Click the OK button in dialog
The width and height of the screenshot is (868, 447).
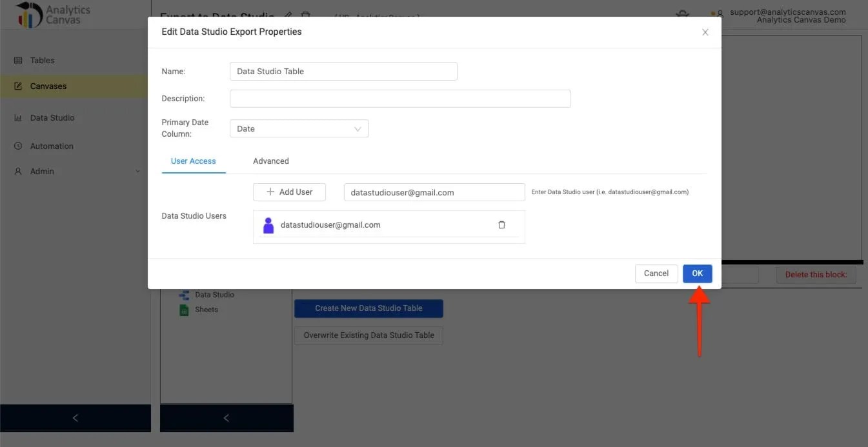pyautogui.click(x=697, y=273)
